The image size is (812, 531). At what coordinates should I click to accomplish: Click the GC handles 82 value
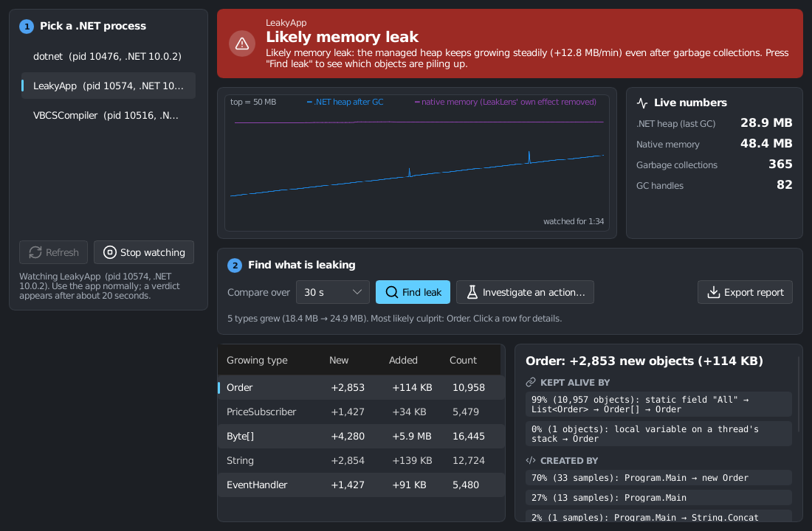point(784,185)
